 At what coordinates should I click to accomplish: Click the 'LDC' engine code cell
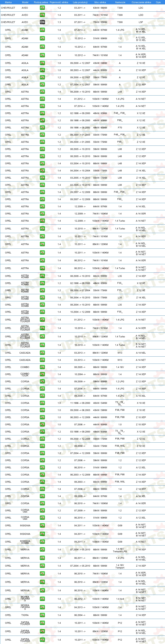(141, 8)
